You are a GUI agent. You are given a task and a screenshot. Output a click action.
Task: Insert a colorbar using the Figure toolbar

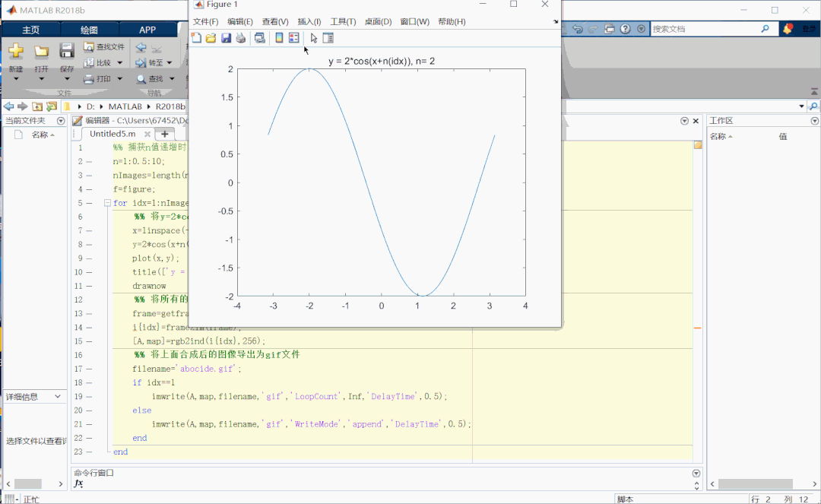point(279,38)
